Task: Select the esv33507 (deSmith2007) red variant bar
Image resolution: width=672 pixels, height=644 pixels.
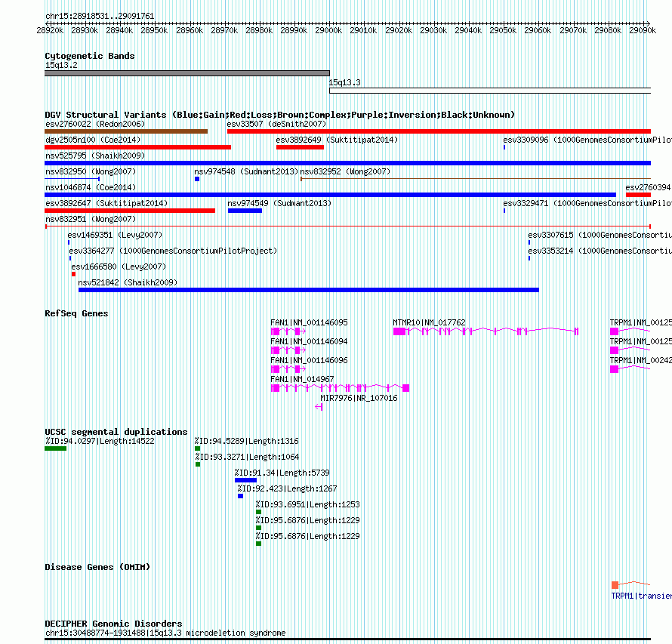Action: pos(439,131)
